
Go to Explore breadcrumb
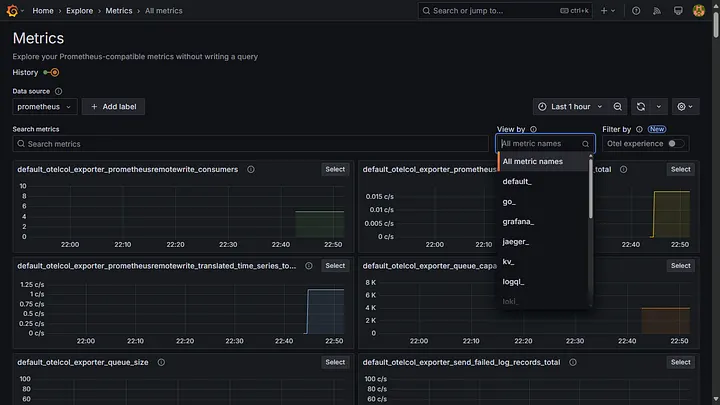(x=79, y=11)
